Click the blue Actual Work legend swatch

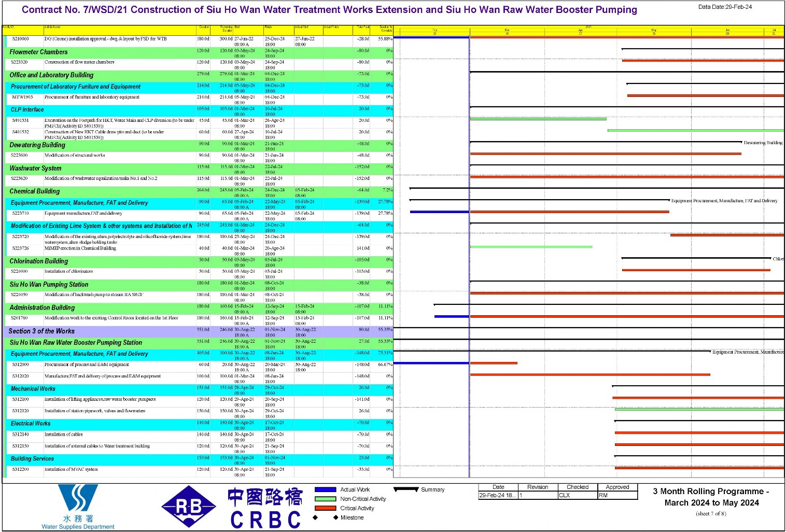[326, 489]
